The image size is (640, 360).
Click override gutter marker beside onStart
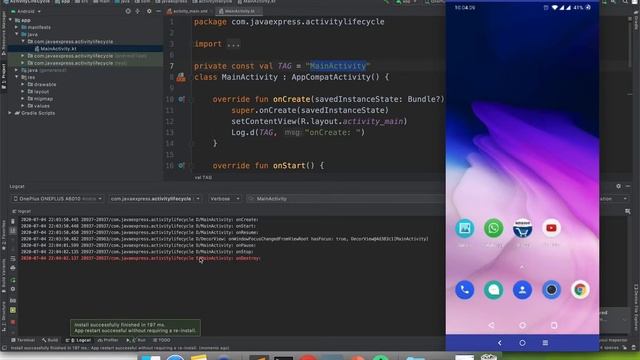[181, 165]
